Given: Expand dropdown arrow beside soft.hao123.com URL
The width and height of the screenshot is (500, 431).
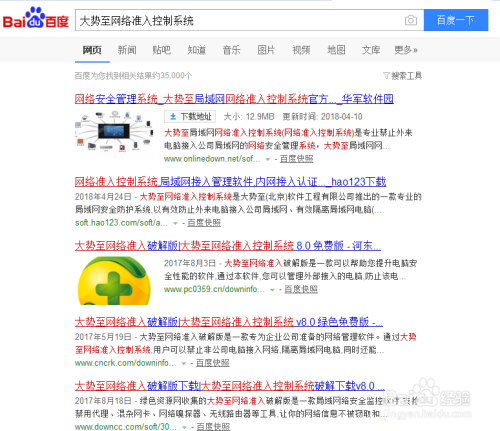Looking at the screenshot, I should (x=175, y=223).
